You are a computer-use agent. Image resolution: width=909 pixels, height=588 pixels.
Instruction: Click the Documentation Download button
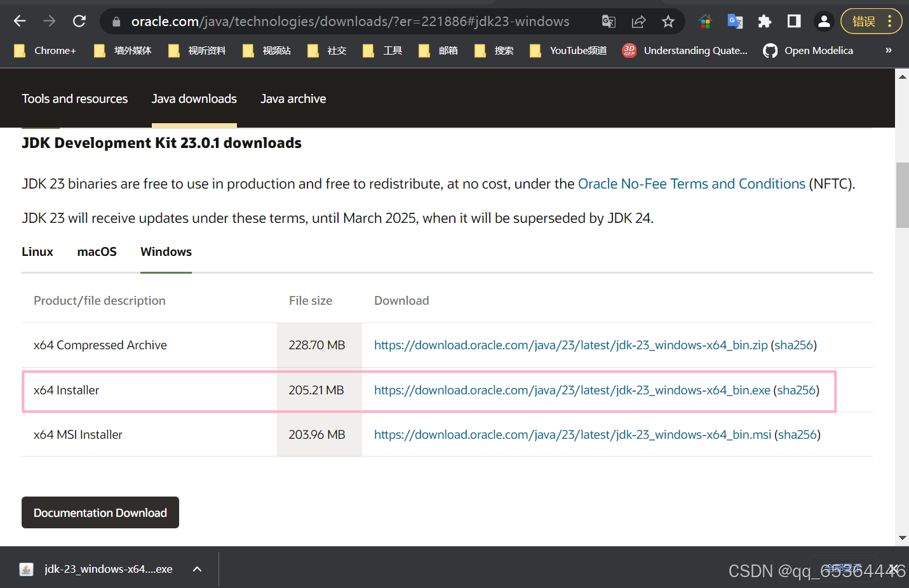coord(100,512)
